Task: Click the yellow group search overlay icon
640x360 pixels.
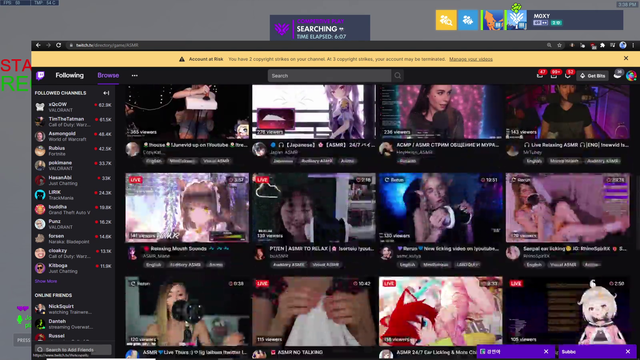Action: (446, 20)
